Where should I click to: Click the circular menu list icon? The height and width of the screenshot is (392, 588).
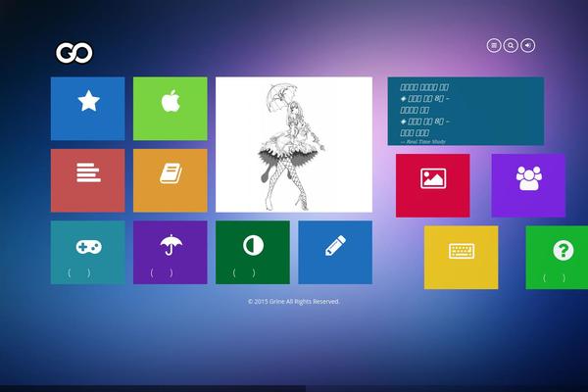[494, 46]
